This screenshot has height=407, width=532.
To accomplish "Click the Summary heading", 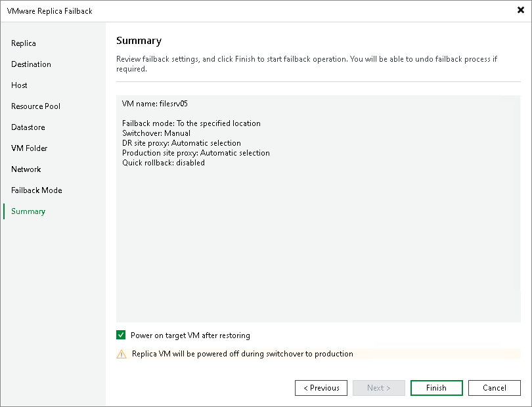I will (x=139, y=41).
